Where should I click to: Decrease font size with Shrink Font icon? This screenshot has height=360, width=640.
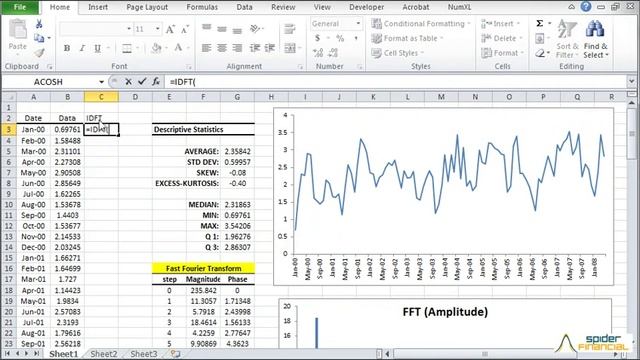coord(185,29)
